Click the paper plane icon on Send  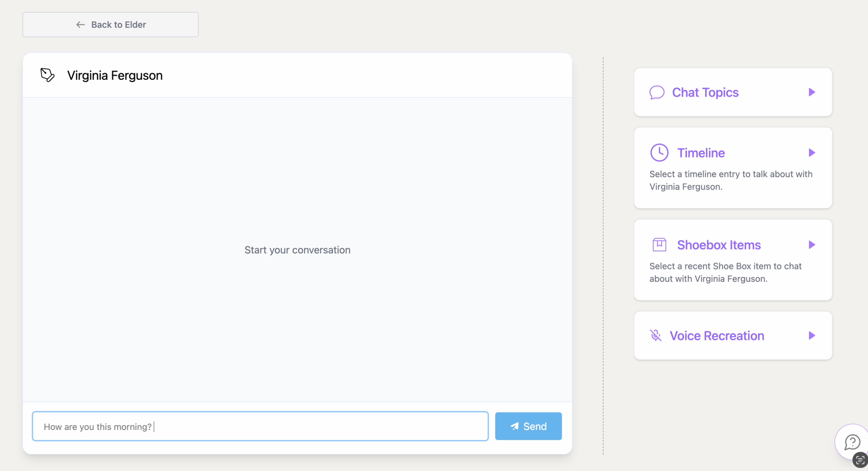pyautogui.click(x=514, y=426)
